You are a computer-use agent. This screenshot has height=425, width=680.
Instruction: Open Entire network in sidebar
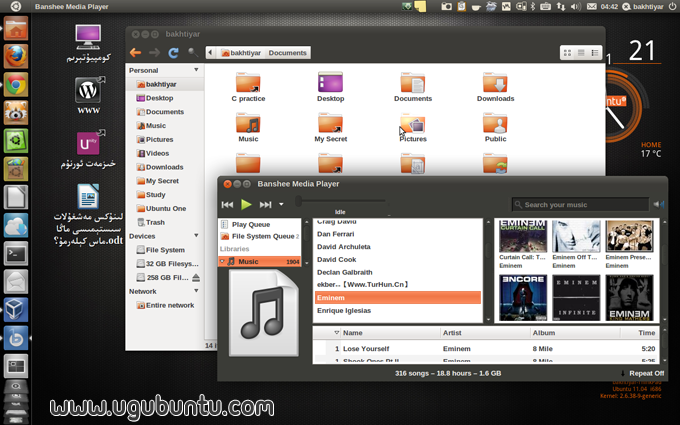pyautogui.click(x=165, y=305)
